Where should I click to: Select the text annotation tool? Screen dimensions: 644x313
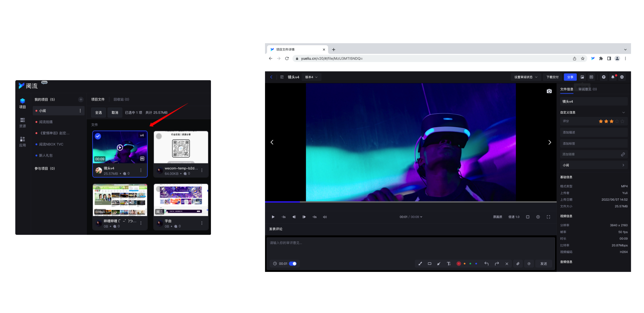coord(449,264)
